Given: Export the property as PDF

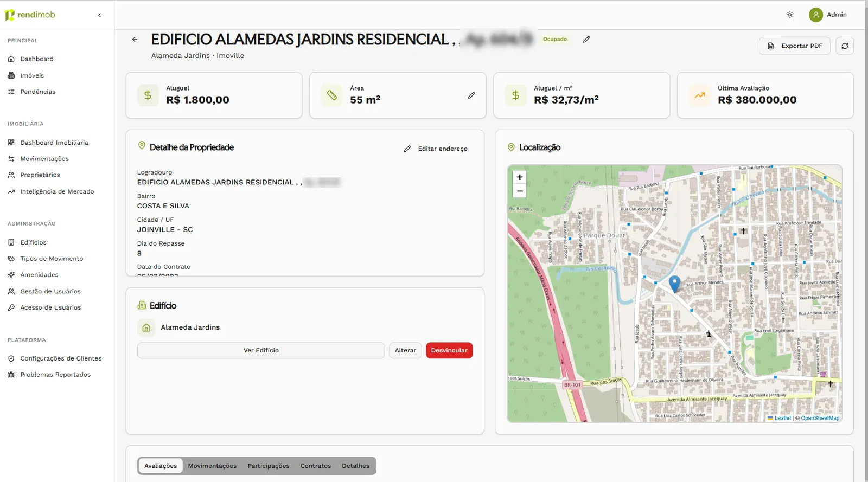Looking at the screenshot, I should (x=795, y=46).
